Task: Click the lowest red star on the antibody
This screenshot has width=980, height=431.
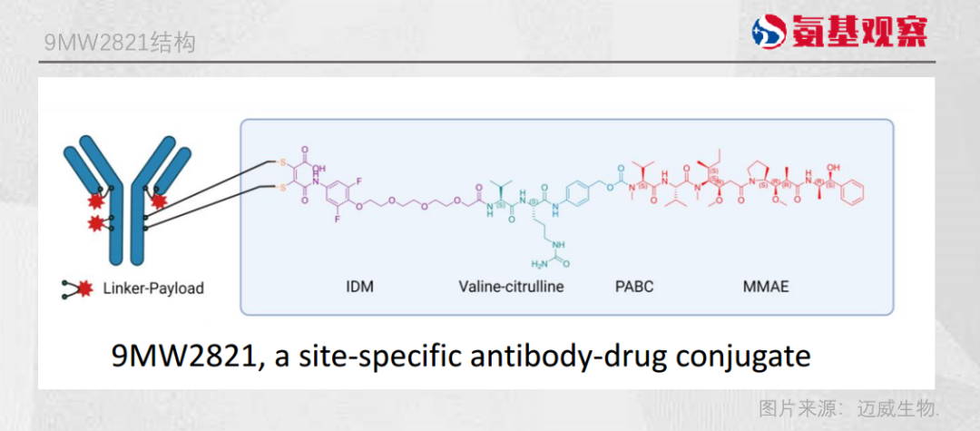Action: point(93,223)
